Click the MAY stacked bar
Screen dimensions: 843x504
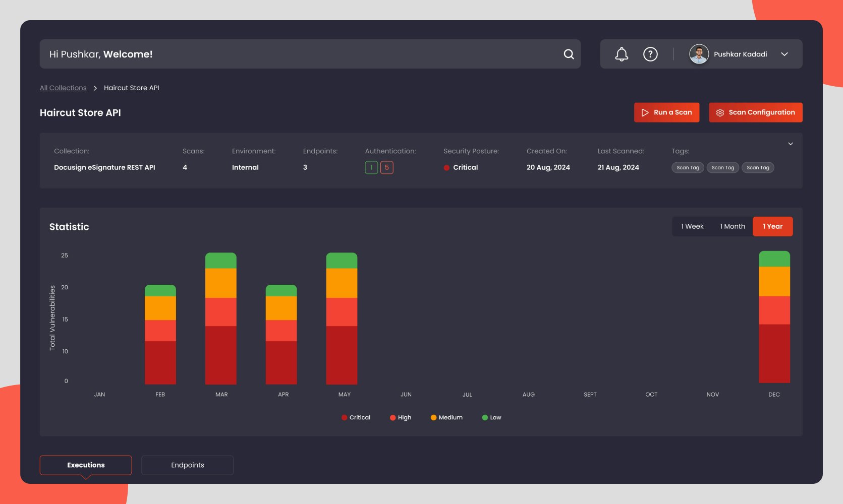tap(342, 319)
